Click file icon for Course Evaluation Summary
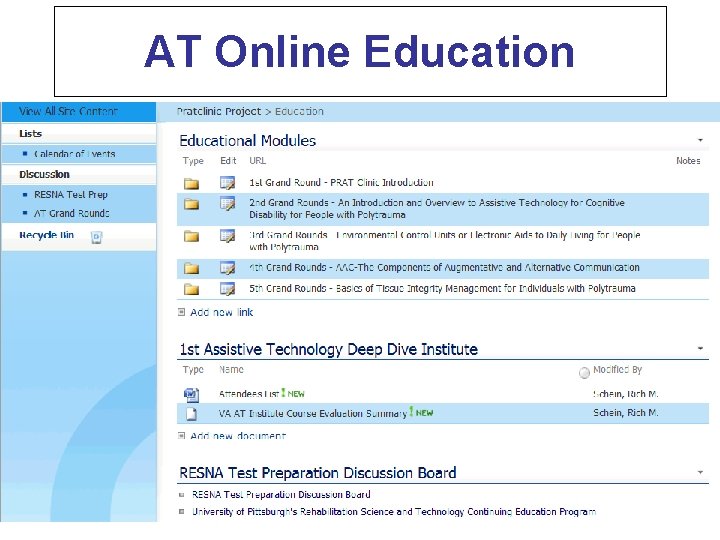The width and height of the screenshot is (720, 540). (191, 414)
